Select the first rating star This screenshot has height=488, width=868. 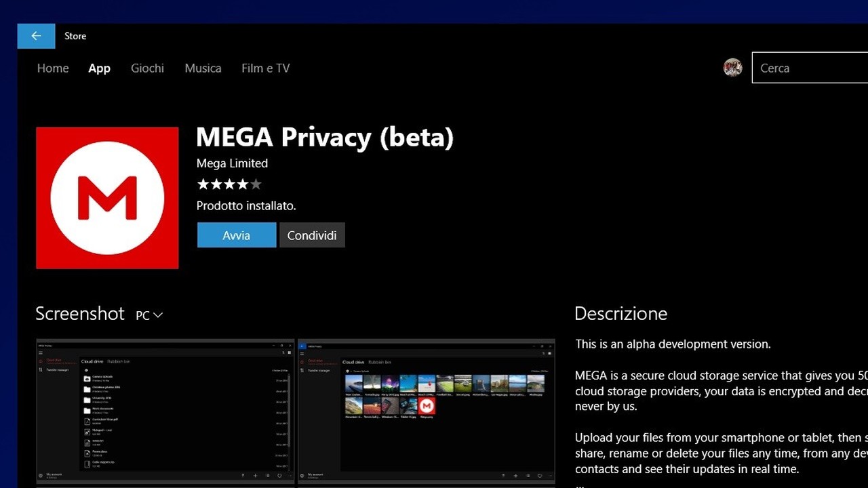(203, 184)
